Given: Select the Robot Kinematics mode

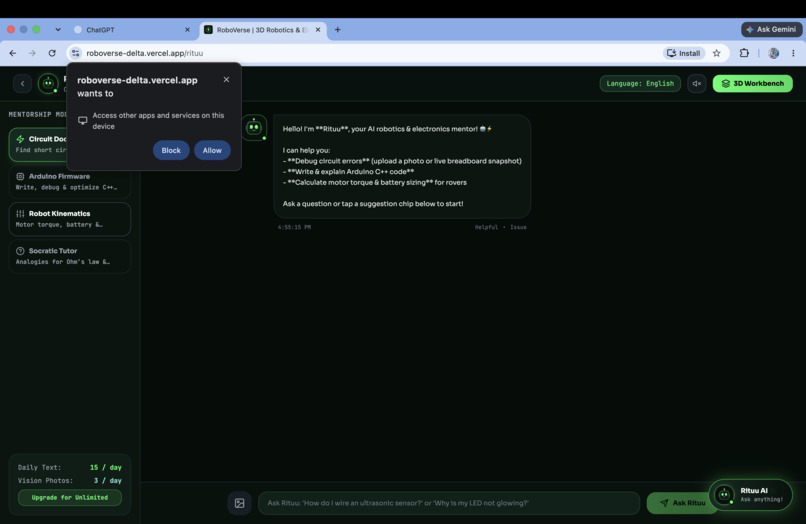Looking at the screenshot, I should (x=69, y=219).
